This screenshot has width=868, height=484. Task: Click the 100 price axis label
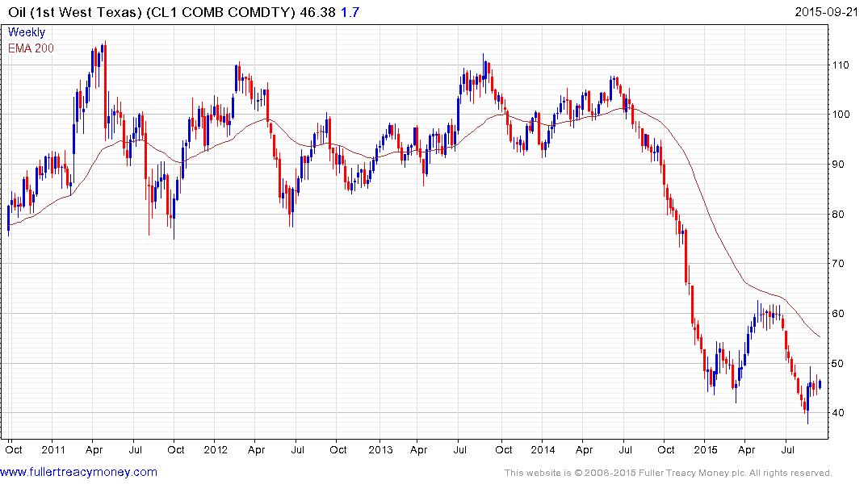coord(841,115)
